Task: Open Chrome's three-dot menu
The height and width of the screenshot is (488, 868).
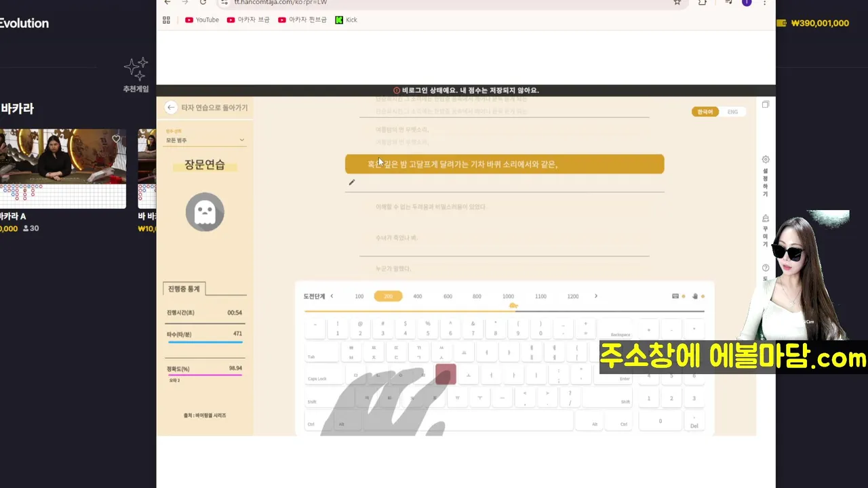Action: [765, 2]
